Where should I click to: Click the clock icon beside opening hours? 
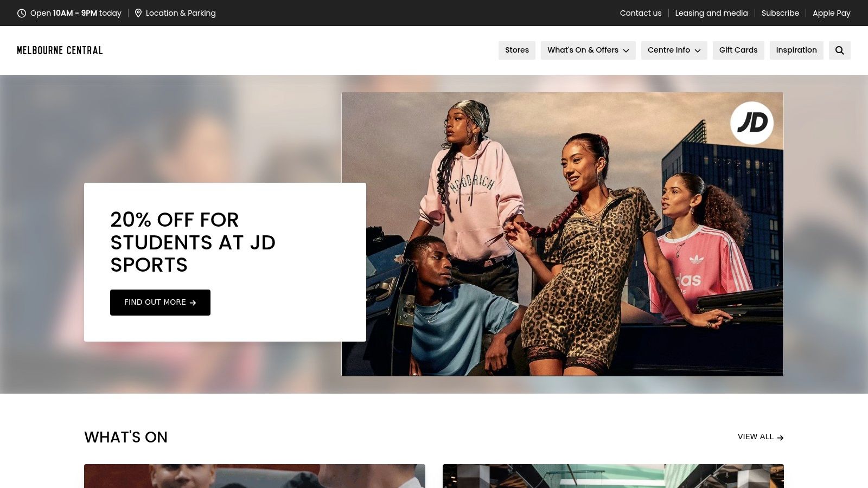coord(21,13)
